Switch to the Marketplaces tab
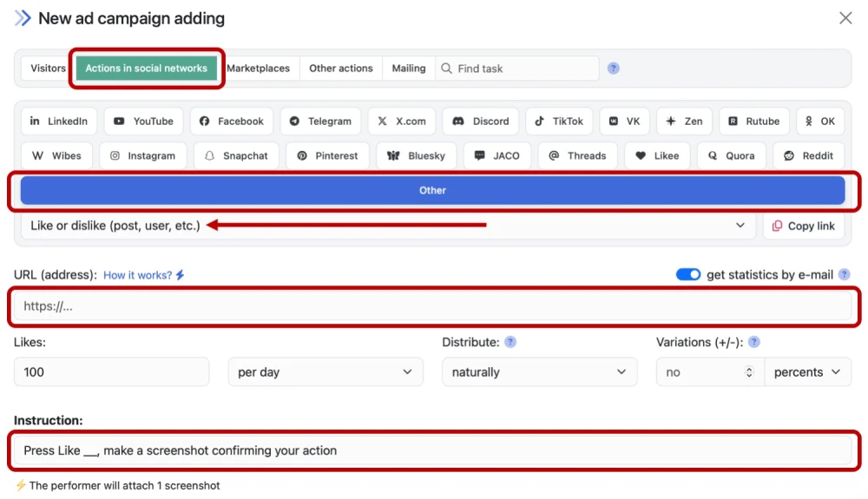The image size is (868, 499). click(x=258, y=69)
